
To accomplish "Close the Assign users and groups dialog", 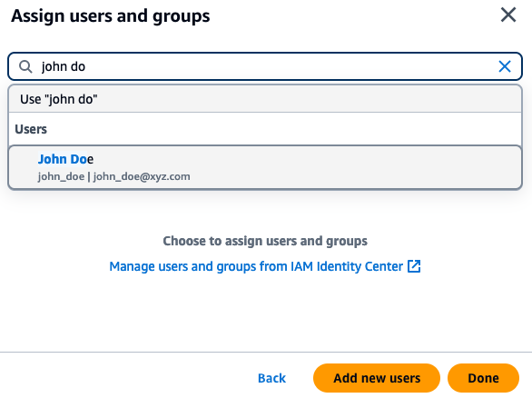I will 507,15.
